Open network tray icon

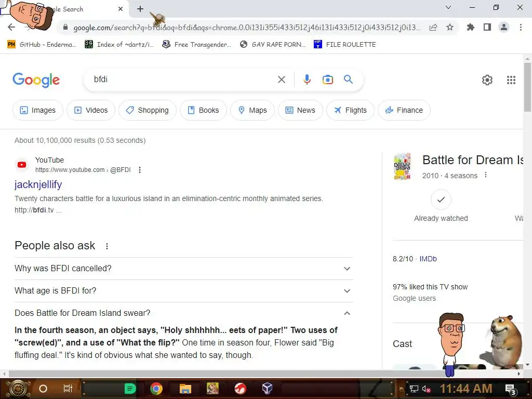[x=414, y=389]
